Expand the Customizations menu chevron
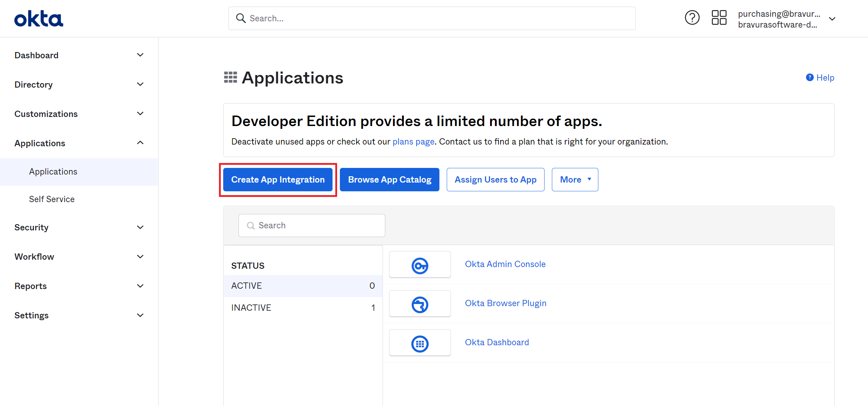Image resolution: width=868 pixels, height=406 pixels. coord(140,114)
